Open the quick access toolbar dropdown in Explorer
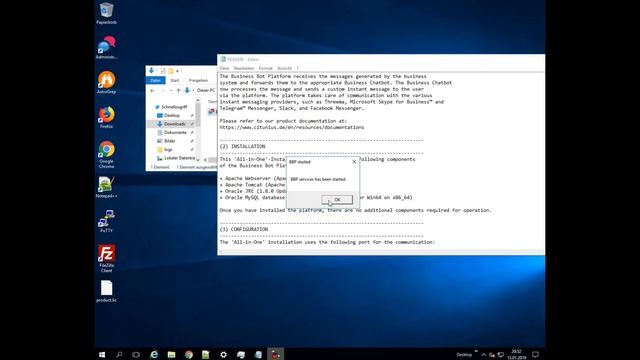640x360 pixels. point(178,71)
